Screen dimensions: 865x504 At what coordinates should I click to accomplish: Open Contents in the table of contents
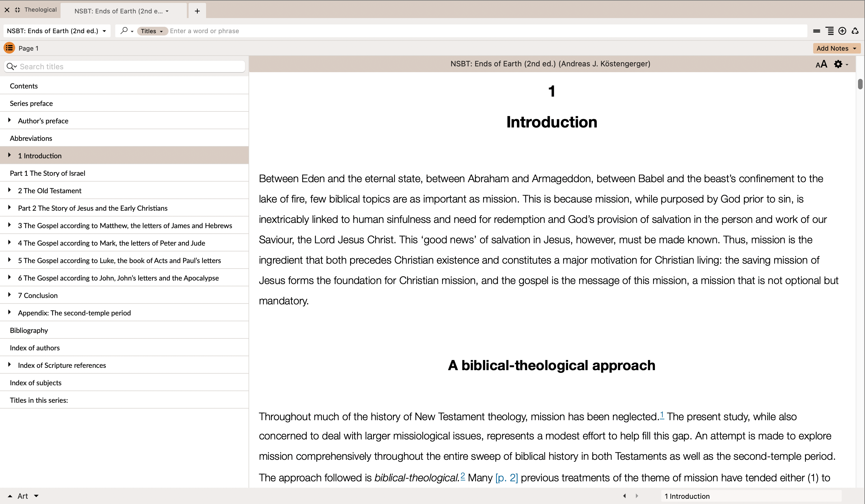click(x=124, y=86)
